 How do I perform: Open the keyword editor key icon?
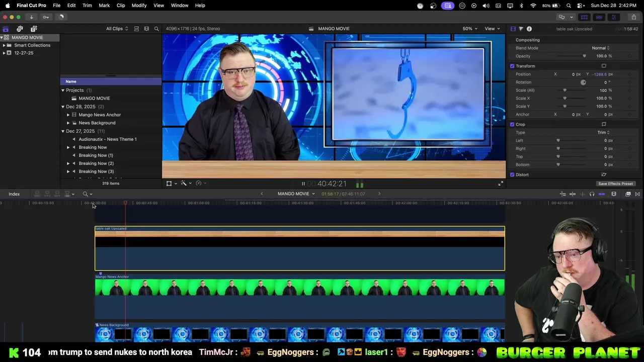46,17
